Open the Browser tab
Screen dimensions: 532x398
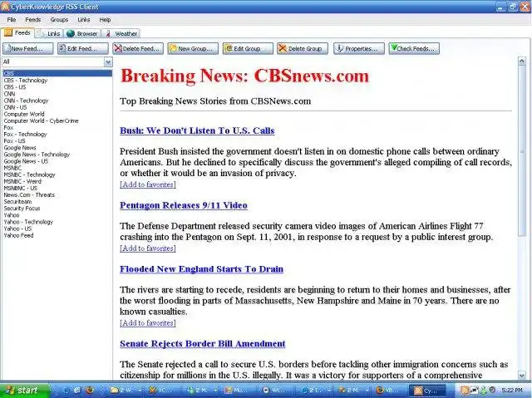pos(82,33)
